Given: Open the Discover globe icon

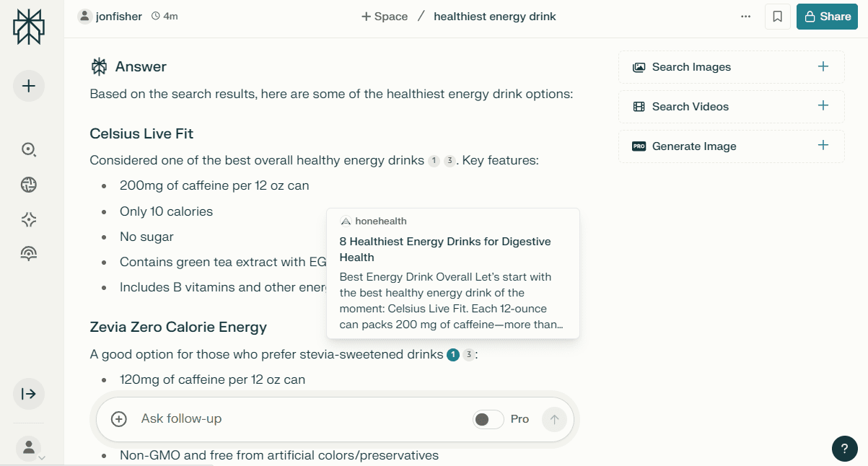Looking at the screenshot, I should point(29,185).
